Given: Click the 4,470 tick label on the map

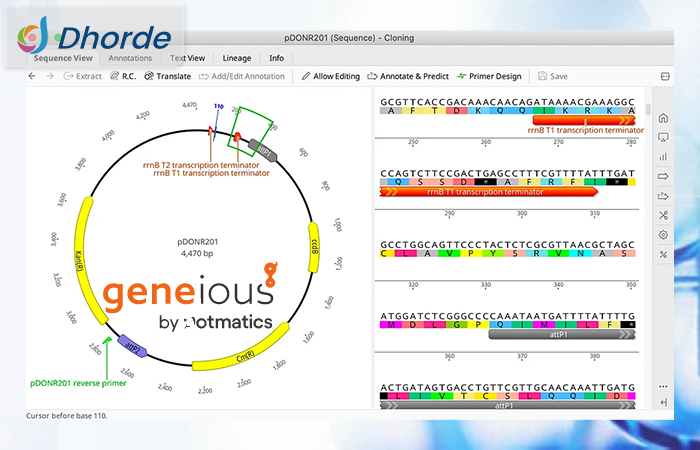Looking at the screenshot, I should pyautogui.click(x=189, y=105).
